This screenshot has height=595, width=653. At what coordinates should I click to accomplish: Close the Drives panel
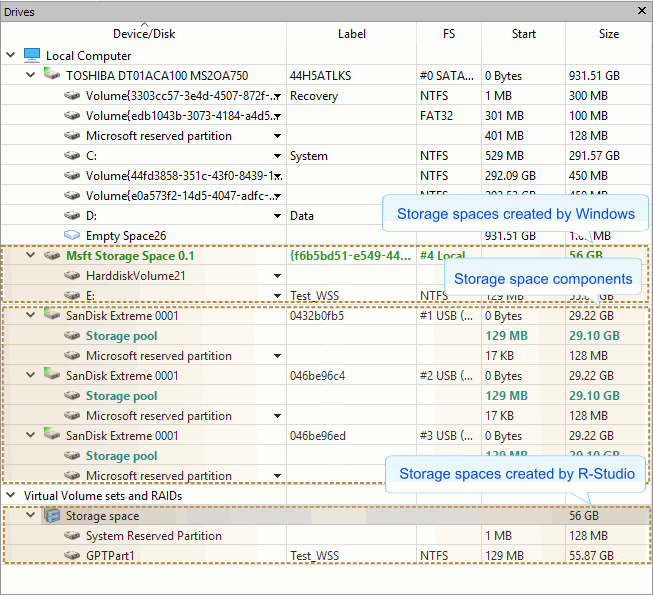(642, 11)
